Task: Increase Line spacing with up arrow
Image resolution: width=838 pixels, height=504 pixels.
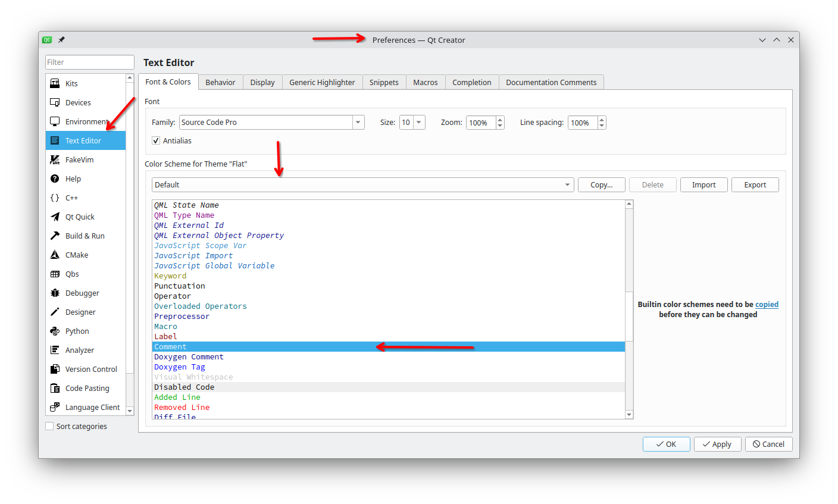Action: (602, 119)
